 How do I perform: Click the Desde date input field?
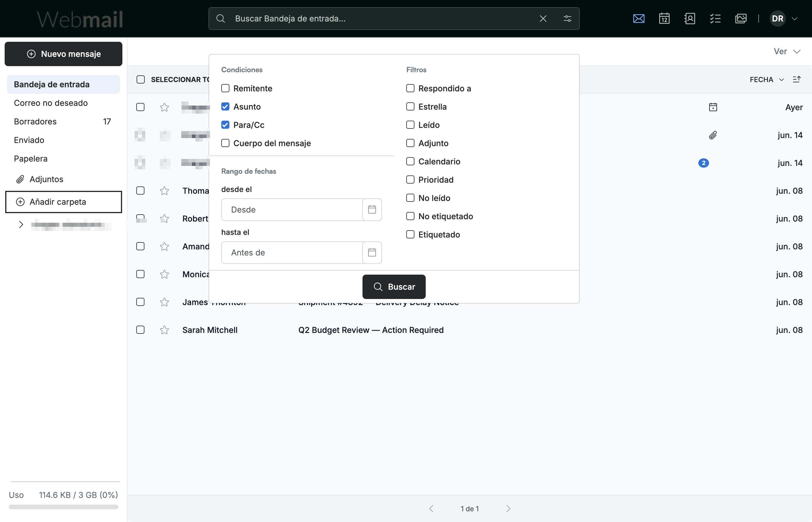pyautogui.click(x=292, y=209)
